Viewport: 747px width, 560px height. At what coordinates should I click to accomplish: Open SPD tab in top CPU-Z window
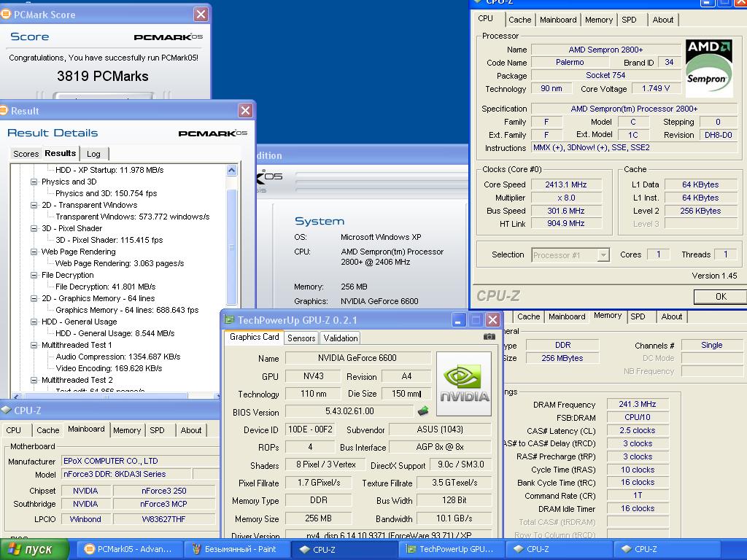point(629,20)
